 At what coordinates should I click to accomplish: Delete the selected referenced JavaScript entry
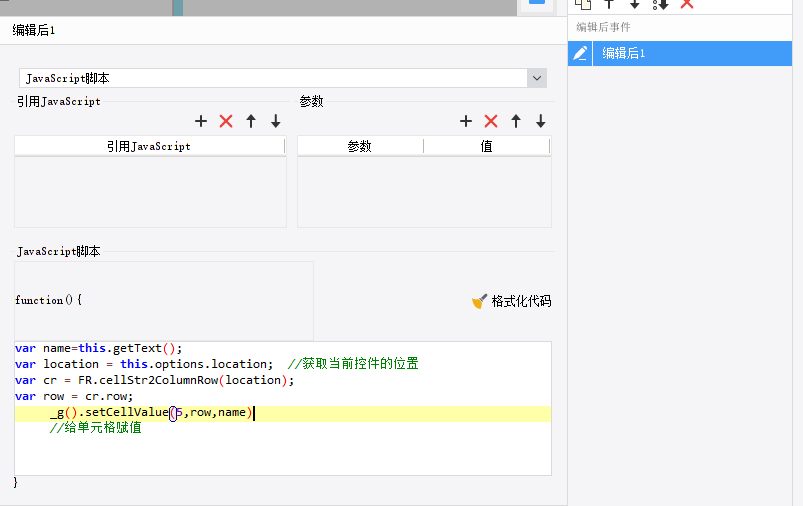(x=226, y=121)
